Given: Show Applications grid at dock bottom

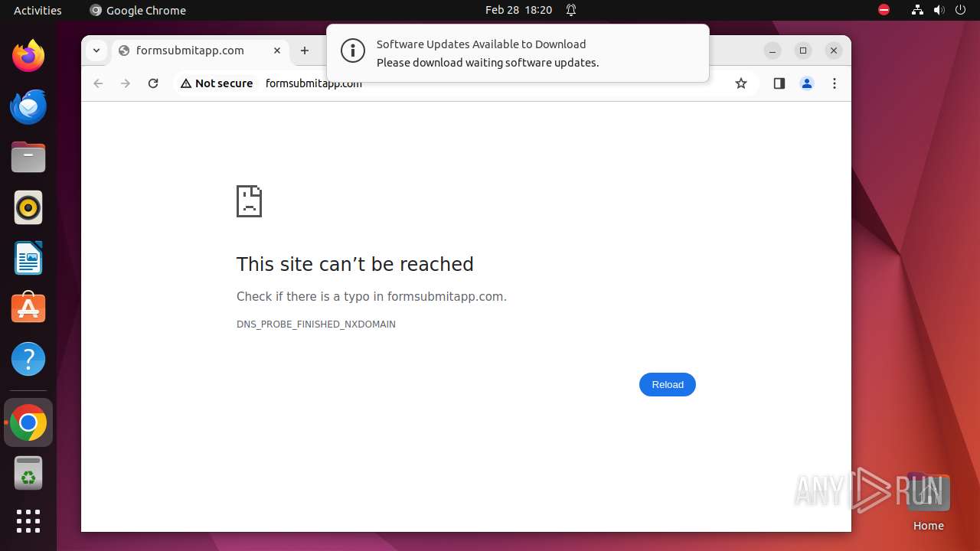Looking at the screenshot, I should (28, 521).
